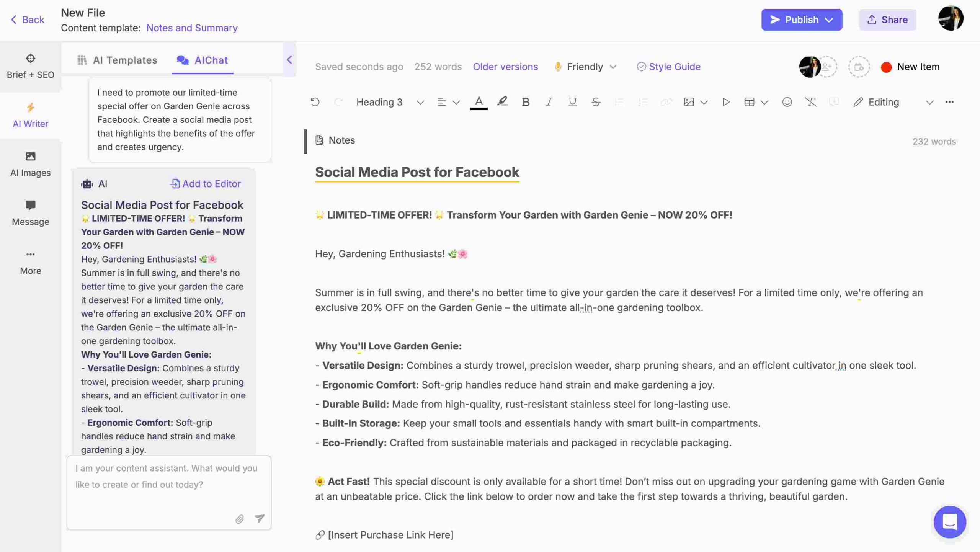Open Brief + SEO sidebar panel

[30, 66]
